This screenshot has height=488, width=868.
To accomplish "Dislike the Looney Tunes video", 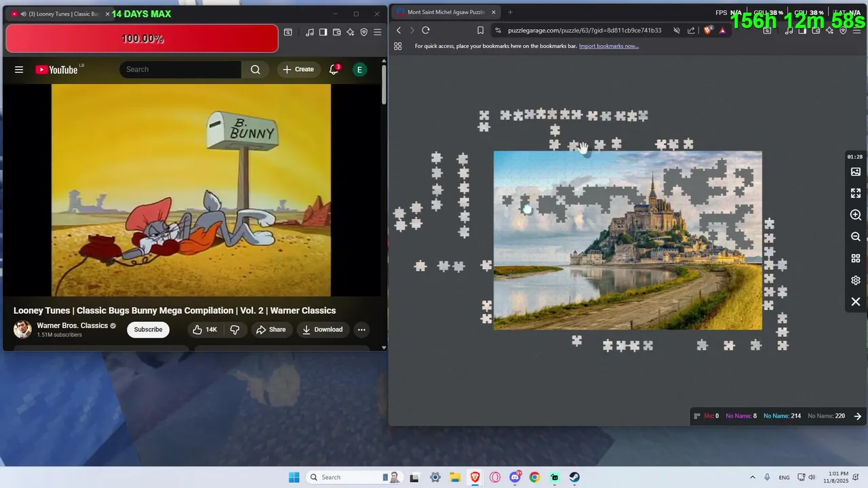I will 235,329.
